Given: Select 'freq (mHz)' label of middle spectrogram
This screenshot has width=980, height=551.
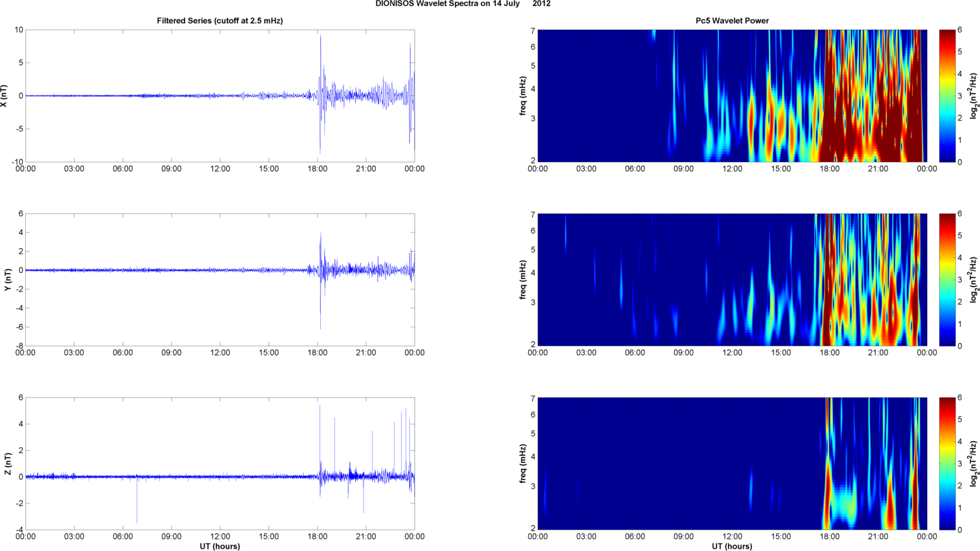Looking at the screenshot, I should pos(523,280).
